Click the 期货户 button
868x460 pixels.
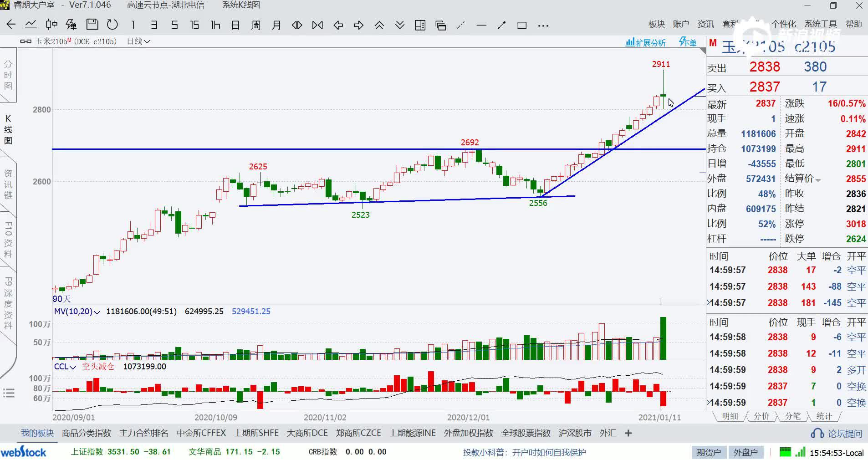coord(709,452)
